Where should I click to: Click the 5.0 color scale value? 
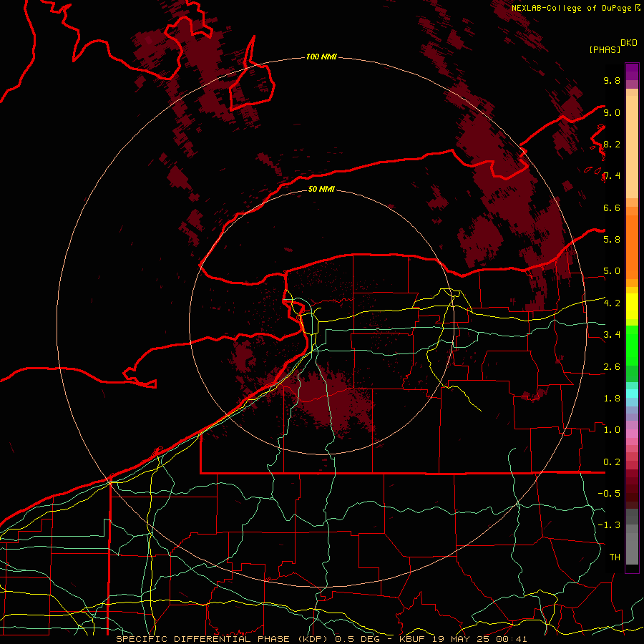(612, 271)
